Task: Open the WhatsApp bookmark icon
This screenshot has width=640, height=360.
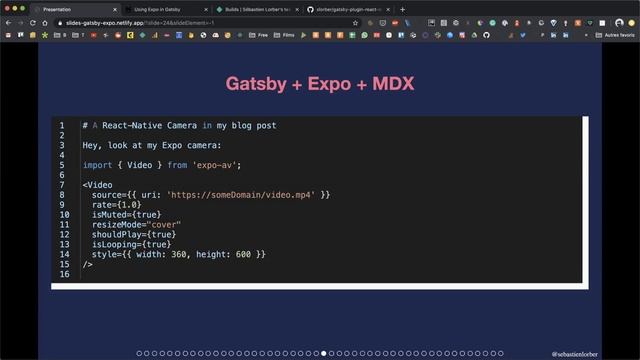Action: tap(364, 36)
